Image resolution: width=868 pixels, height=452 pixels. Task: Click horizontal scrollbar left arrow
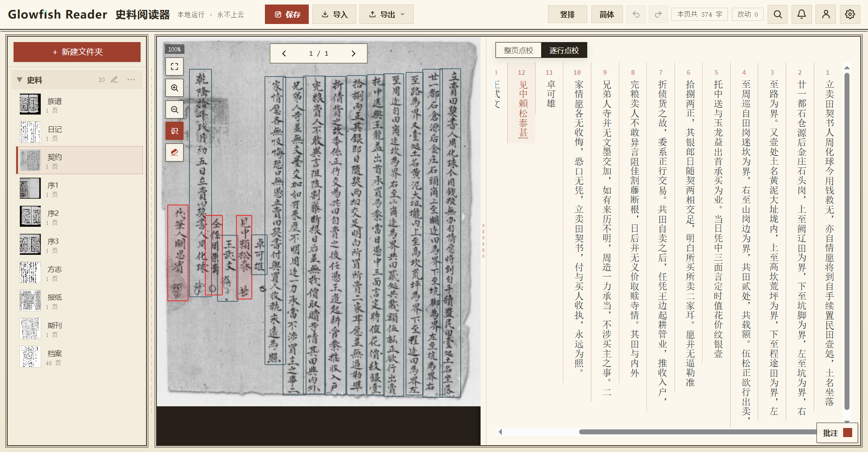[500, 432]
